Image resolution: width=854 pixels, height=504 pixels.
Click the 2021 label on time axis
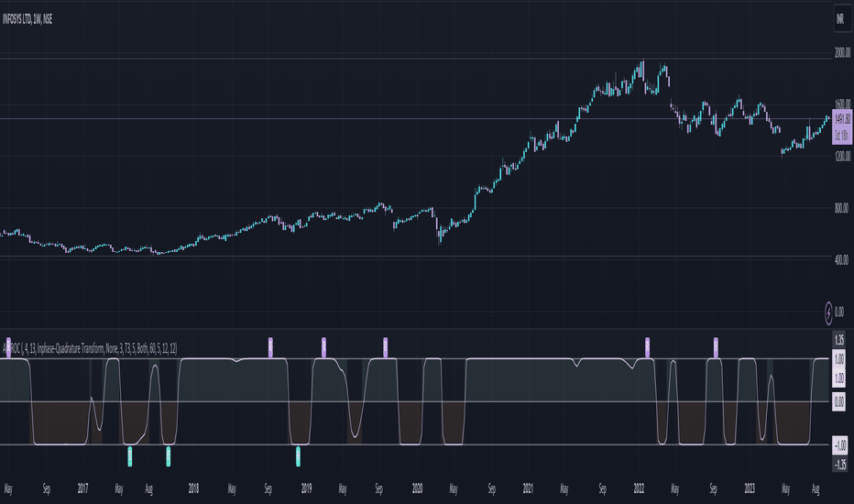528,488
